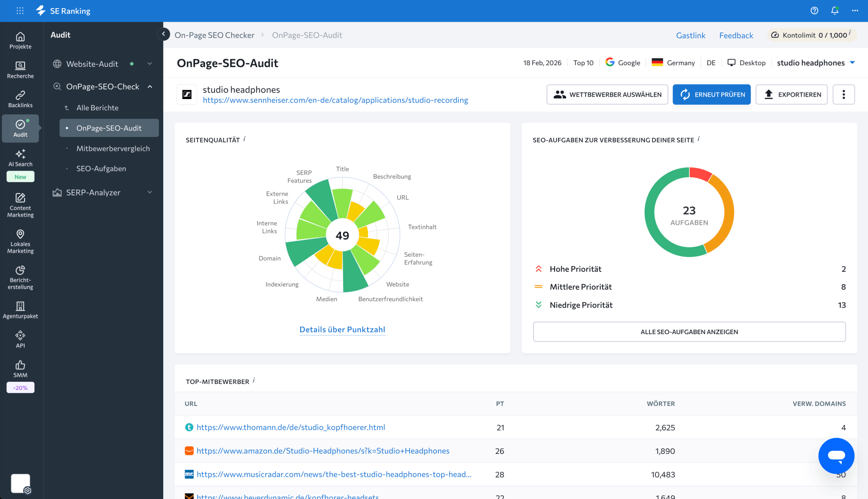Open the apps grid menu icon

tap(20, 11)
